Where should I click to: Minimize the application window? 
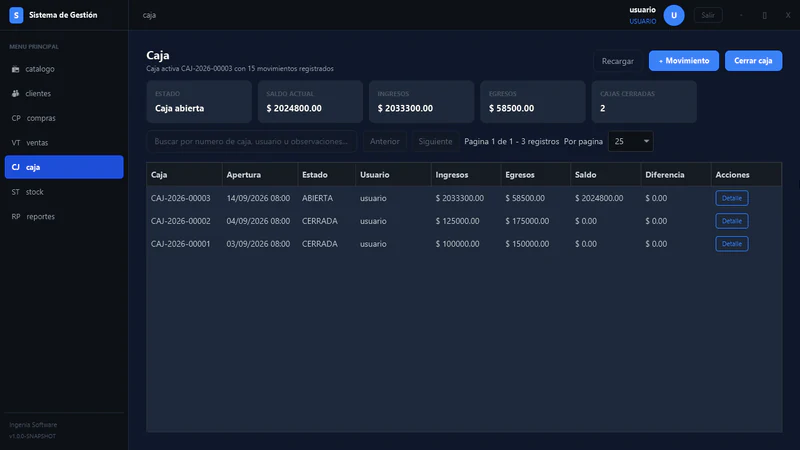coord(741,15)
